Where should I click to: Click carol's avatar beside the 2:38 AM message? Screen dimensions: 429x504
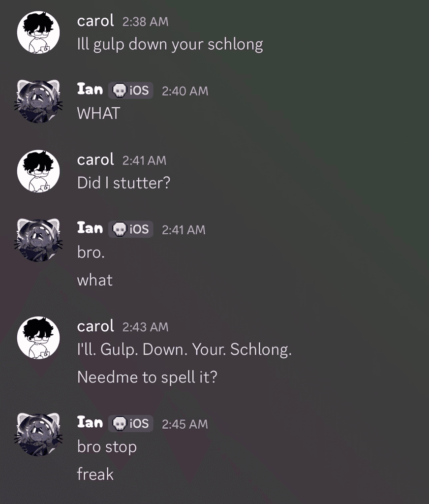(38, 32)
